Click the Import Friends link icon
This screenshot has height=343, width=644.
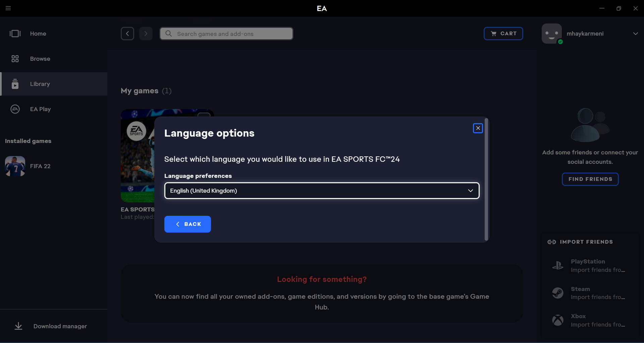tap(552, 242)
